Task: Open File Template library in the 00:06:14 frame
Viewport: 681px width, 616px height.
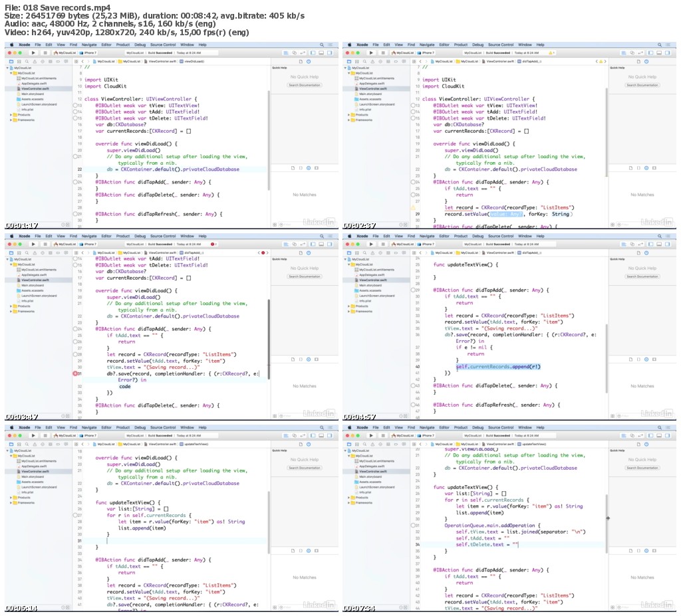Action: point(293,551)
